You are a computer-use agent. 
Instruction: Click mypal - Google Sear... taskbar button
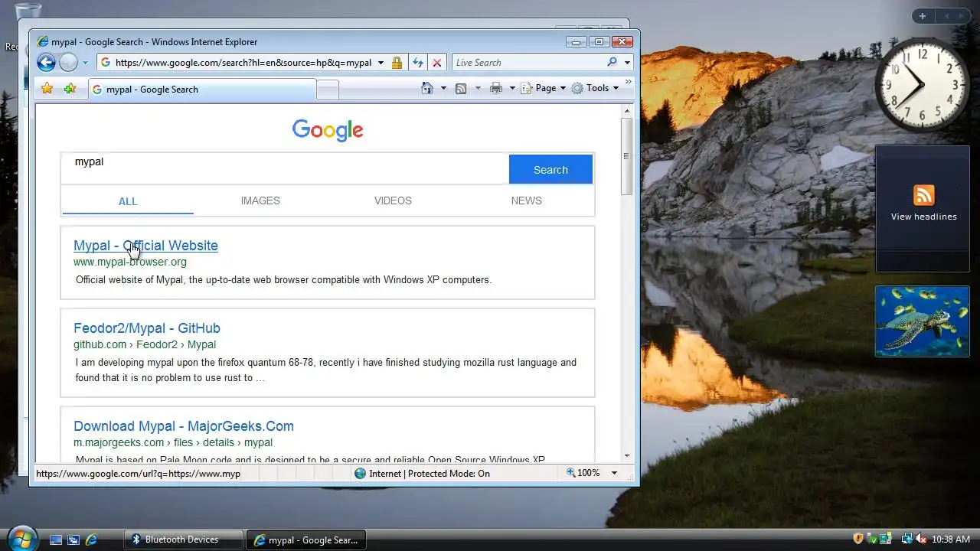[x=306, y=540]
